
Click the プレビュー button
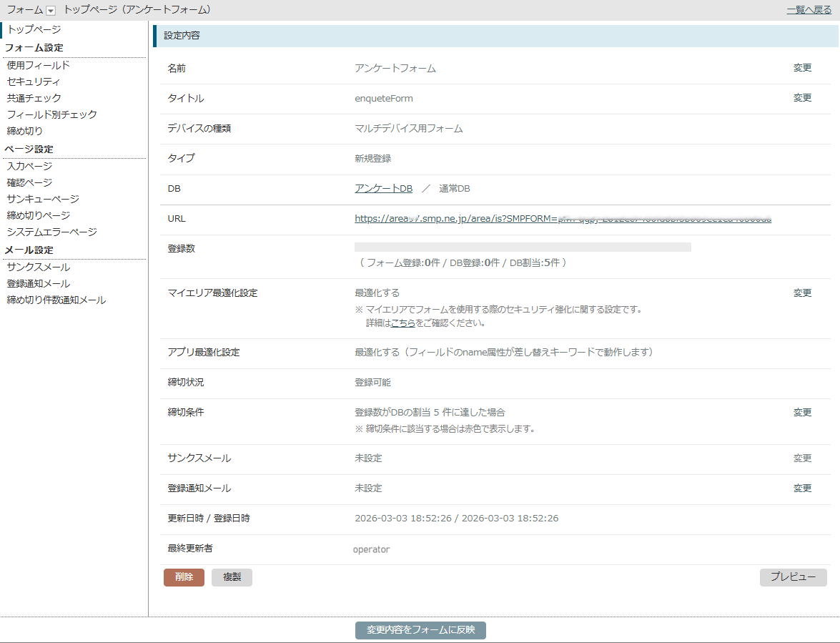point(793,577)
